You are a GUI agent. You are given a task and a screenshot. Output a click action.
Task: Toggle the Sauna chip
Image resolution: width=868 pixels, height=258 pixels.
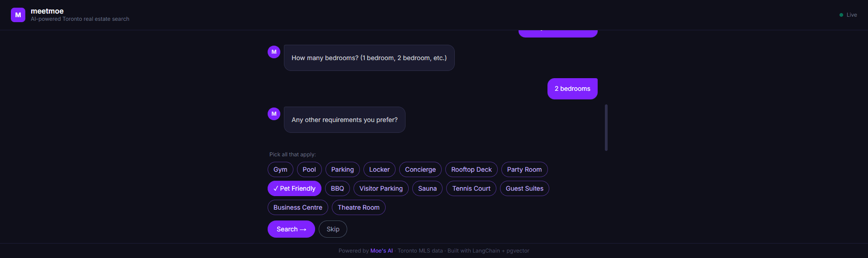point(427,188)
